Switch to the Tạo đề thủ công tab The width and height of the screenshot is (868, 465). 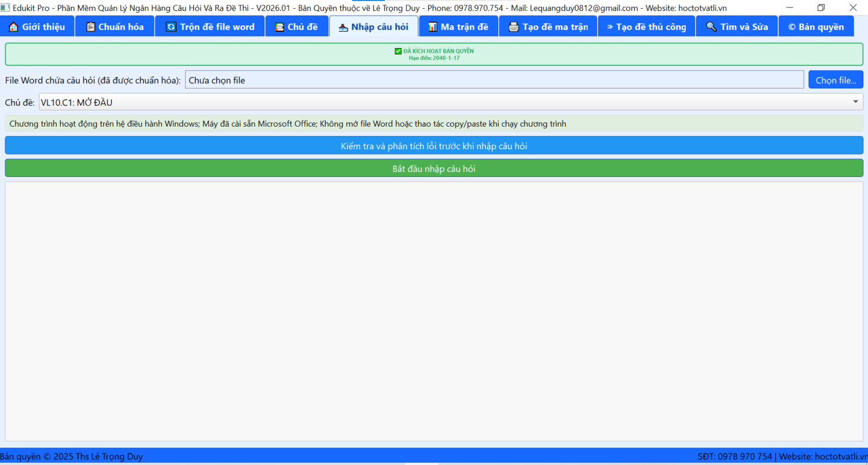pyautogui.click(x=646, y=27)
